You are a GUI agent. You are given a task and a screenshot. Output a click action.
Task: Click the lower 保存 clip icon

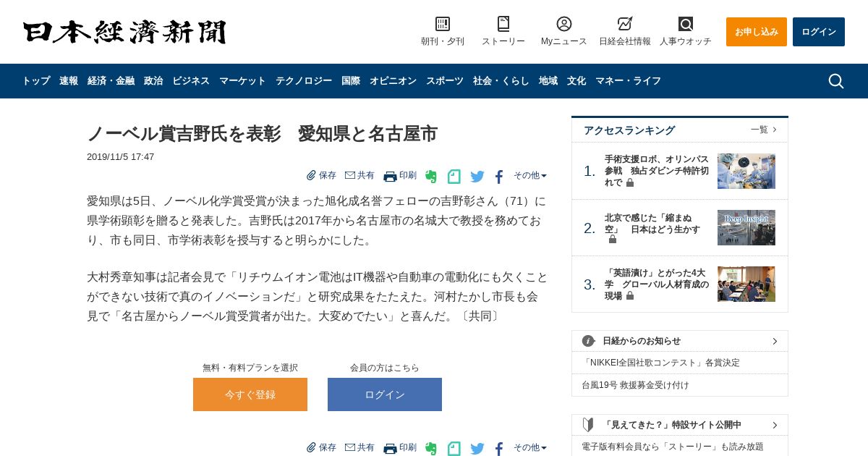click(x=311, y=447)
